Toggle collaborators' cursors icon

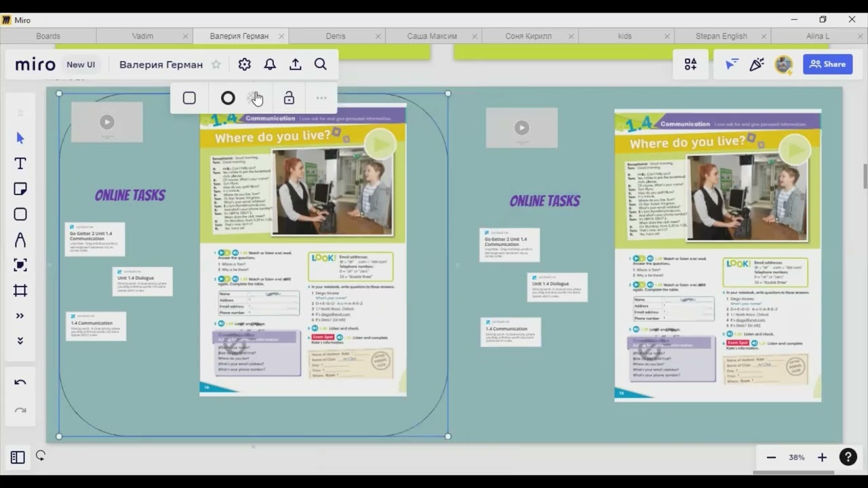[732, 64]
